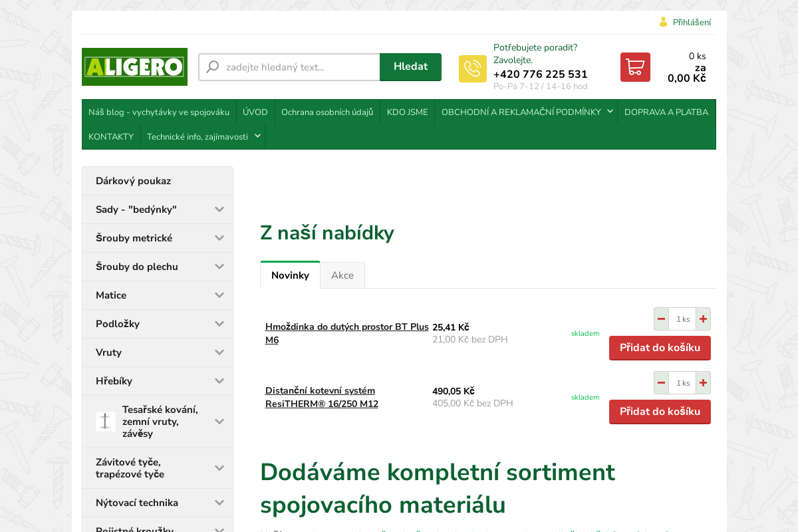Expand the Šrouby metrické category

pyautogui.click(x=219, y=238)
